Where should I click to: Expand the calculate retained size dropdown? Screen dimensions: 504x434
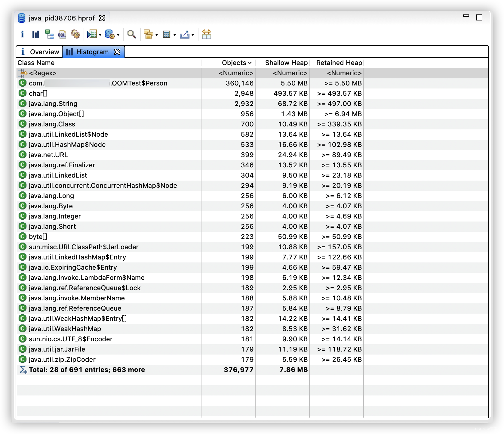[174, 35]
